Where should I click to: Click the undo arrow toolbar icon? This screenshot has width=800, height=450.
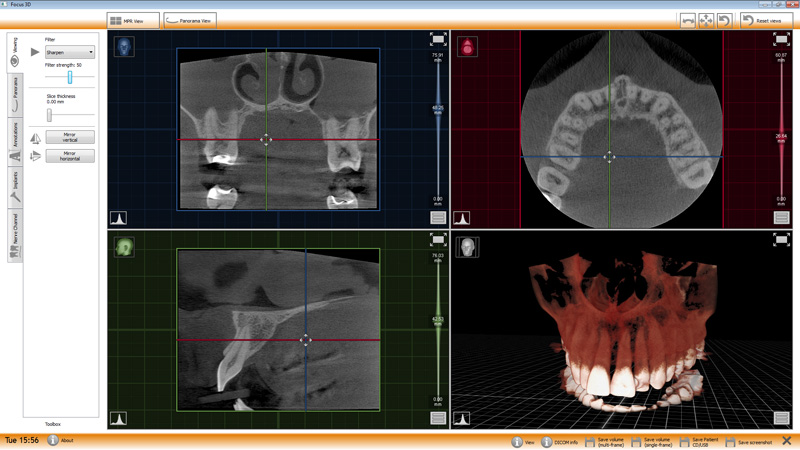724,20
